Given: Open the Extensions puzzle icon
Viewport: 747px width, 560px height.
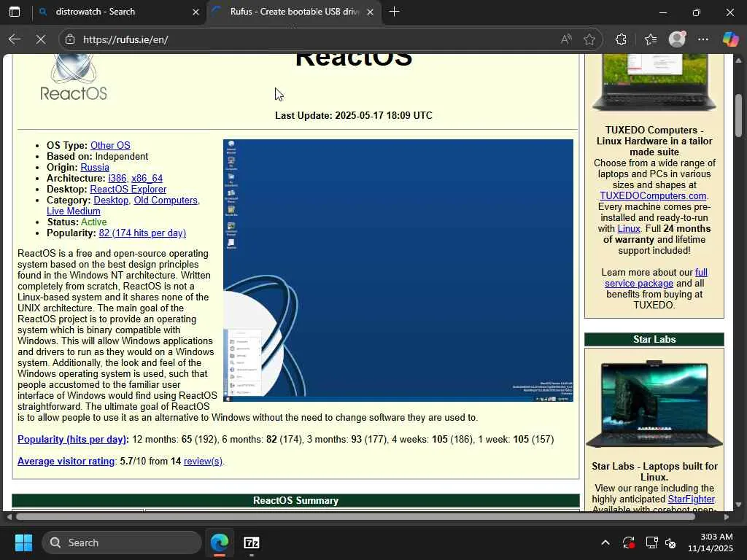Looking at the screenshot, I should pos(621,39).
